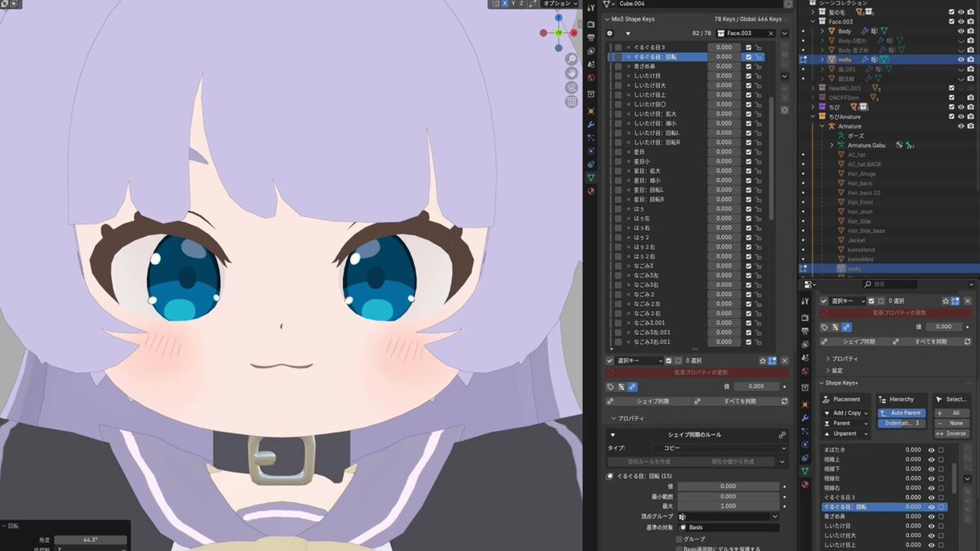Image resolution: width=980 pixels, height=551 pixels.
Task: Open the Modifier wrench properties tab
Action: point(591,124)
